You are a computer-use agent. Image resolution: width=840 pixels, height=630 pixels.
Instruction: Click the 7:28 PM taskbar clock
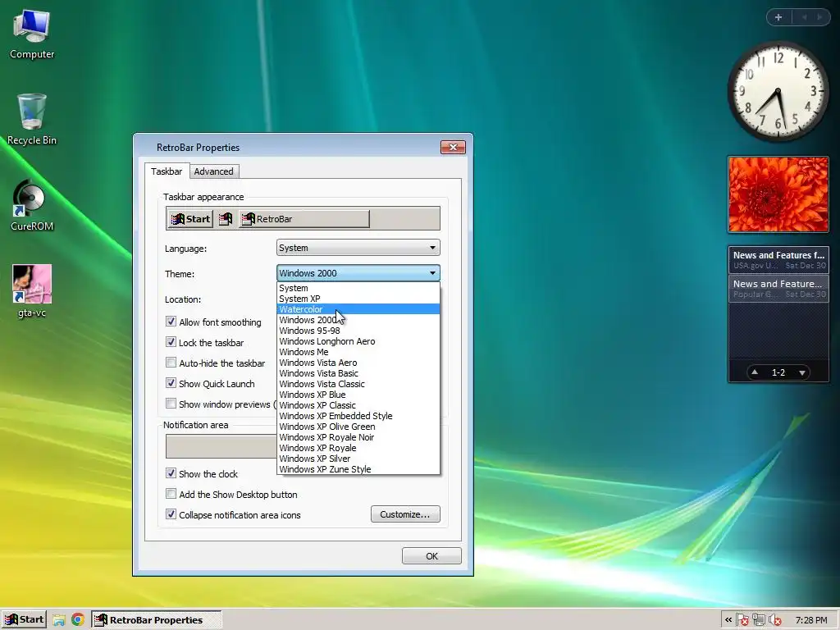(811, 620)
